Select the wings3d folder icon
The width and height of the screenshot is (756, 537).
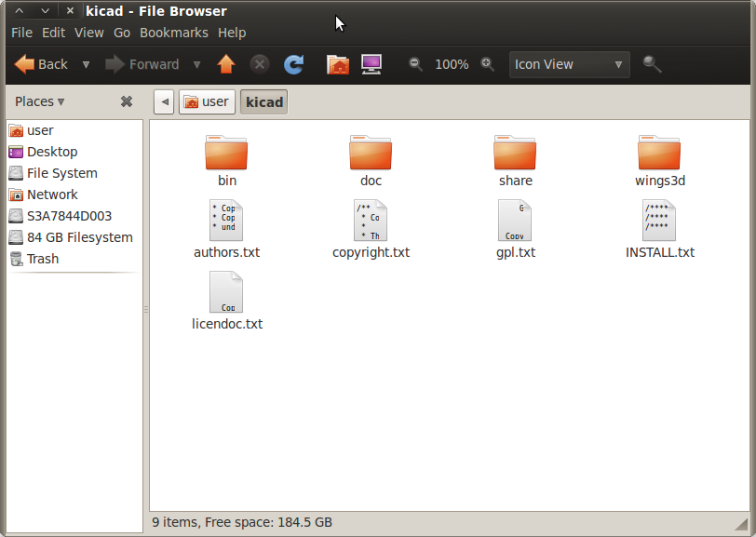[659, 153]
